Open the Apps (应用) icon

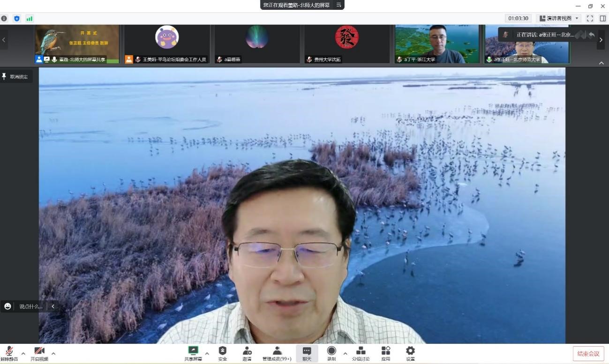pyautogui.click(x=385, y=351)
